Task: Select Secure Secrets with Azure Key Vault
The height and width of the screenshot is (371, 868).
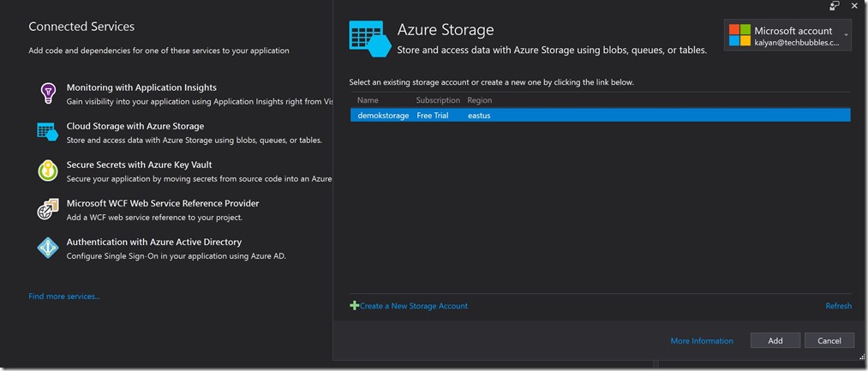Action: 139,165
